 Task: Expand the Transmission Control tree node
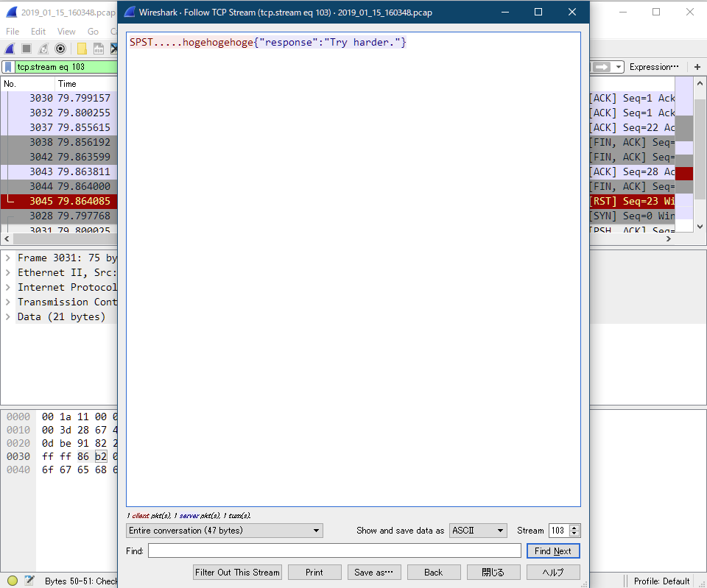tap(7, 302)
